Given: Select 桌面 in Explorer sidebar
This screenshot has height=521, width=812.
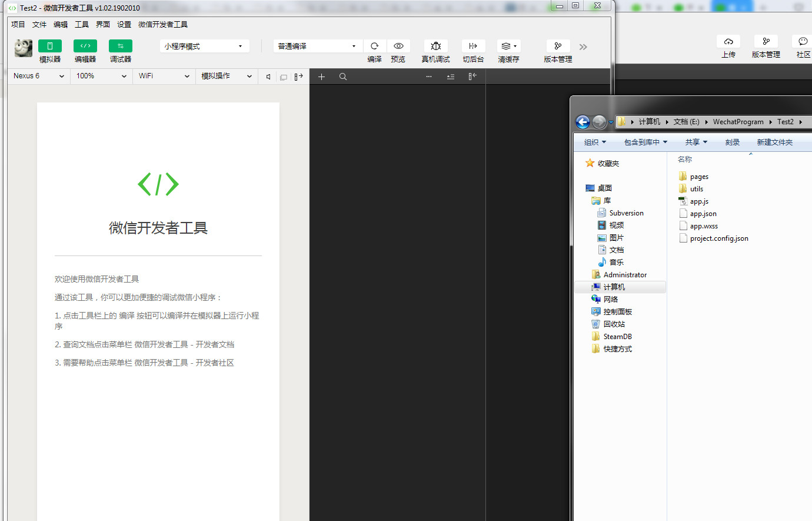Looking at the screenshot, I should (x=599, y=188).
